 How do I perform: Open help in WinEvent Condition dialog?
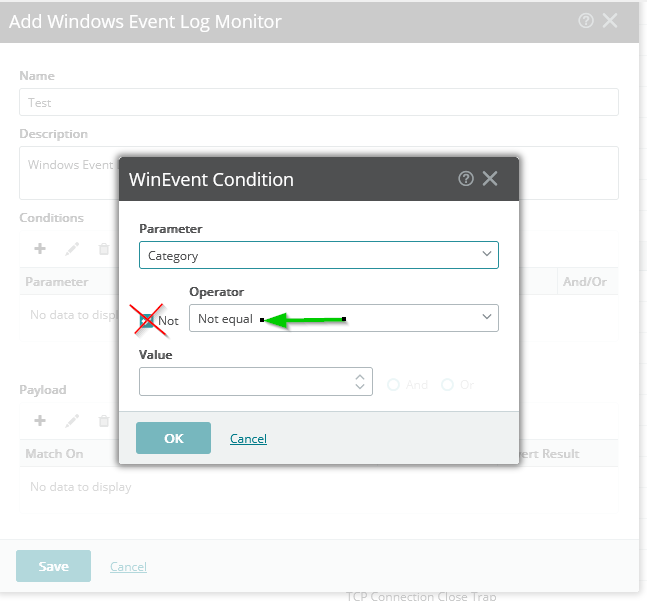pyautogui.click(x=466, y=179)
